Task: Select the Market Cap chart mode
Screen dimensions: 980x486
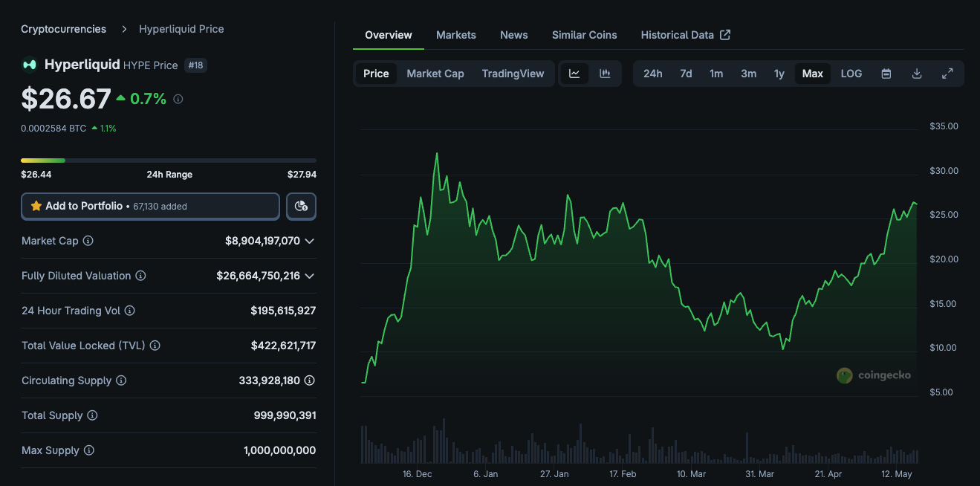Action: 435,74
